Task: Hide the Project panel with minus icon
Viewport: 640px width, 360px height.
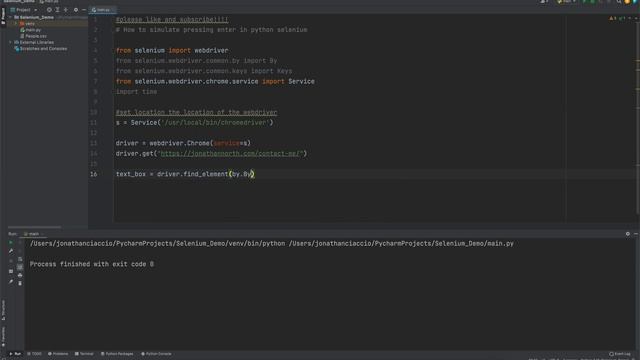Action: pos(84,10)
